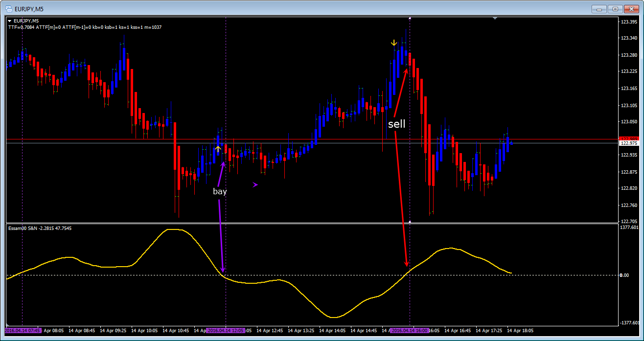Click the highlighted 2016.04.14 12:05 time label
Image resolution: width=644 pixels, height=341 pixels.
[225, 331]
